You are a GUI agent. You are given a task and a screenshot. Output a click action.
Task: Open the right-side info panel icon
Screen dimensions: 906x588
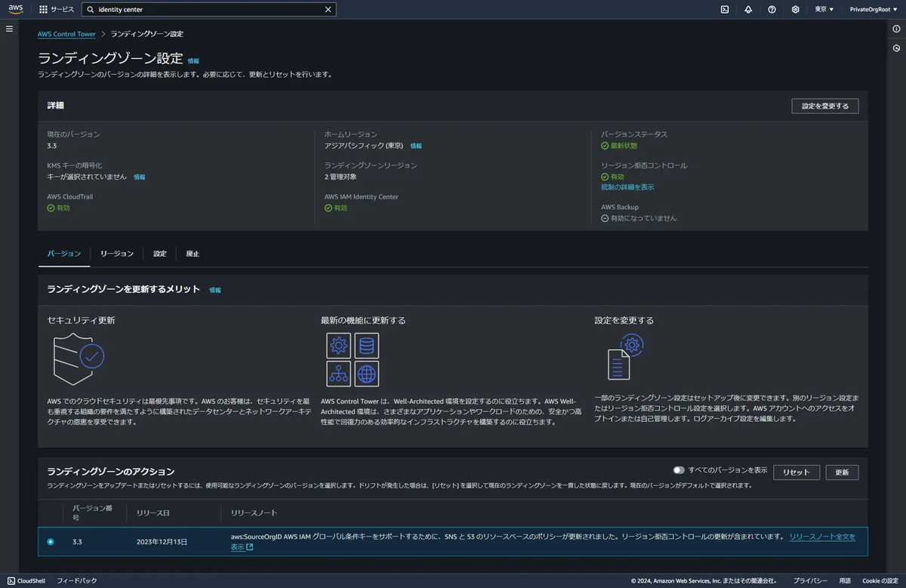coord(896,29)
